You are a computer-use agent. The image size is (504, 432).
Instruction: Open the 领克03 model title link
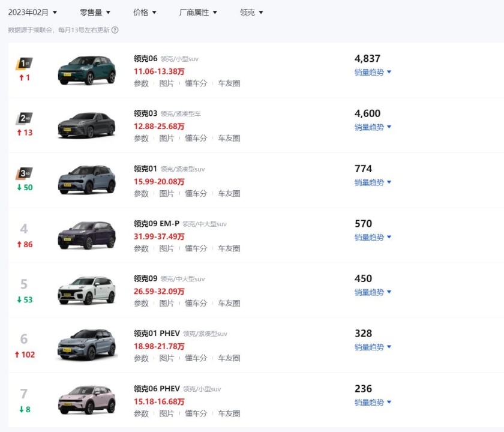point(146,113)
